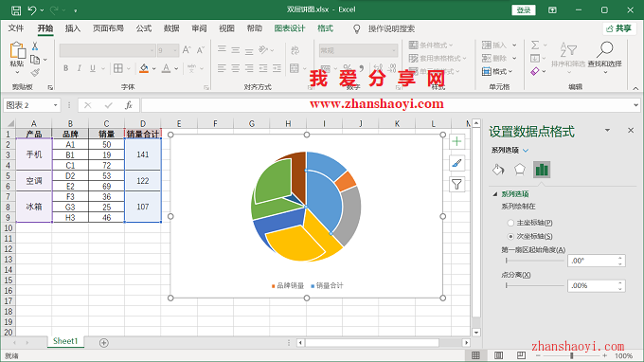Viewport: 644px width, 362px height.
Task: Click the Merge and Center icon
Action: pyautogui.click(x=295, y=68)
